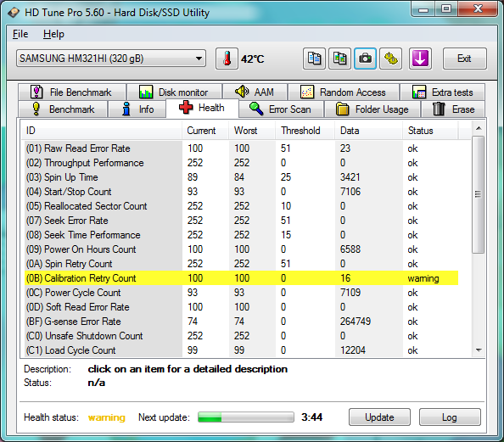Click the copy screenshot to clipboard icon
The image size is (504, 442).
[x=339, y=59]
